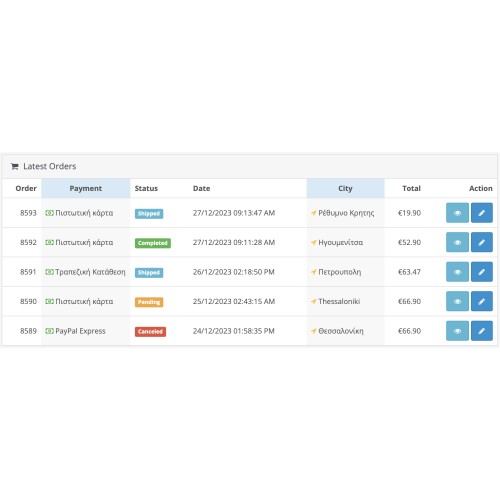Click the Shipped badge on order 8593
This screenshot has height=500, width=500.
[149, 214]
